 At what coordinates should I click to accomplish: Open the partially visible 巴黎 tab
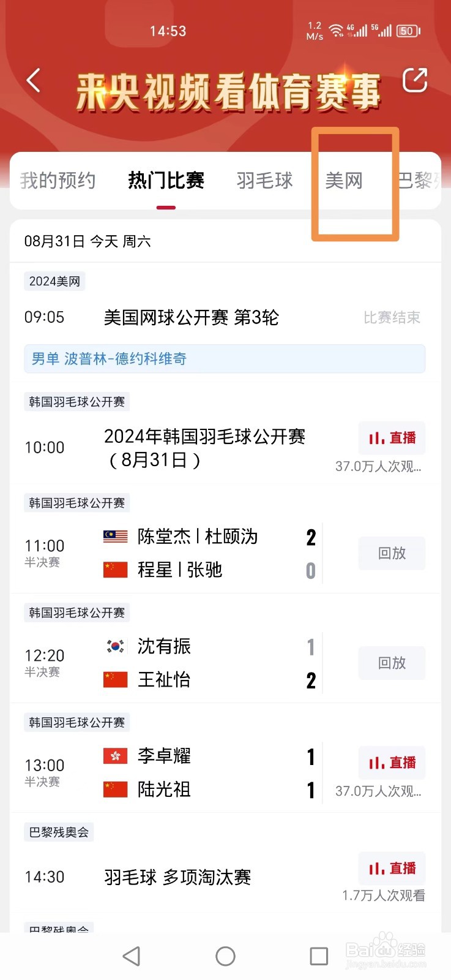pos(419,181)
